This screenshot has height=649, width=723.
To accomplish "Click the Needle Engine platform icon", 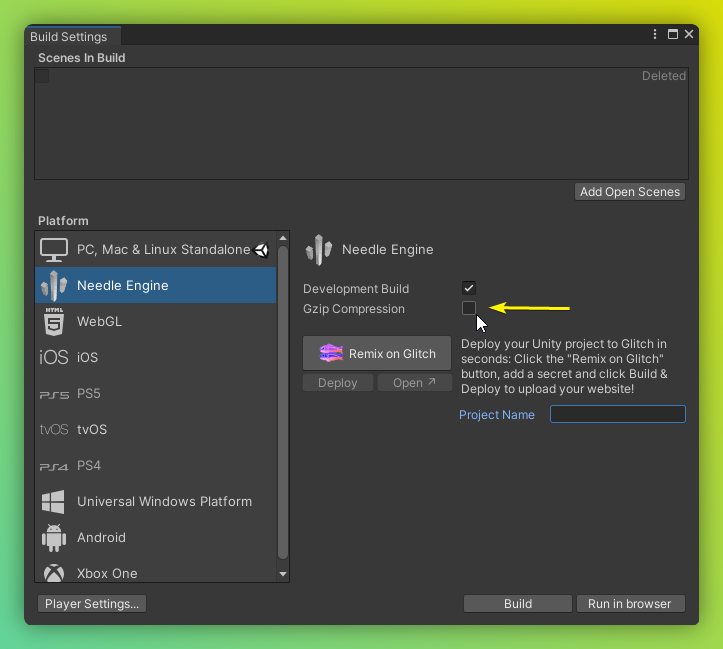I will pos(54,285).
